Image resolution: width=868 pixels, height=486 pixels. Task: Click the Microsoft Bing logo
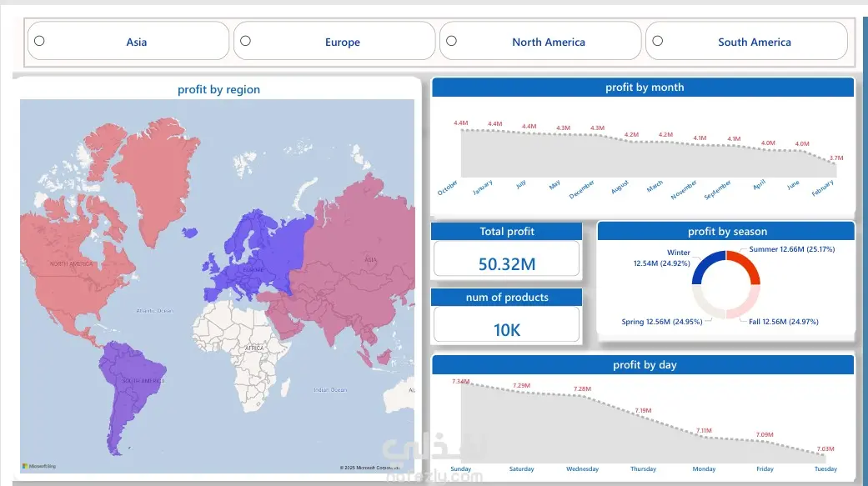pos(38,466)
